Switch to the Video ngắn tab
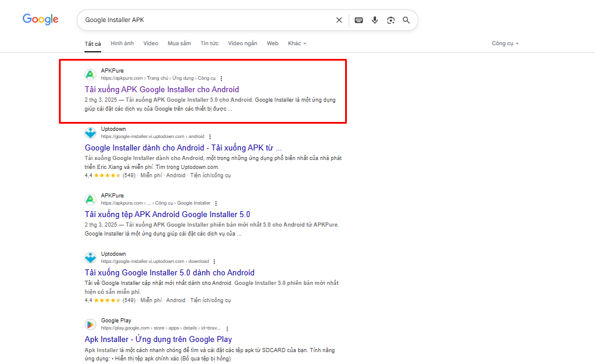The image size is (595, 364). coord(243,43)
